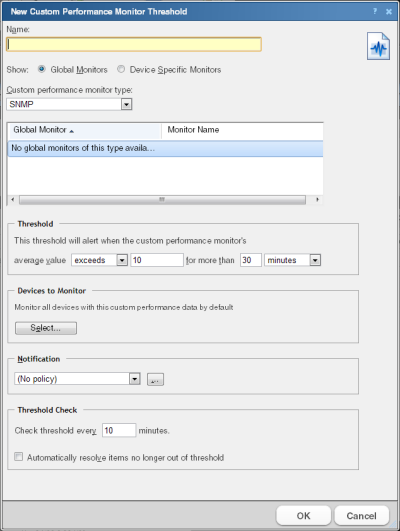Viewport: 400px width, 531px height.
Task: Enable automatically resolve items checkbox
Action: coord(19,456)
